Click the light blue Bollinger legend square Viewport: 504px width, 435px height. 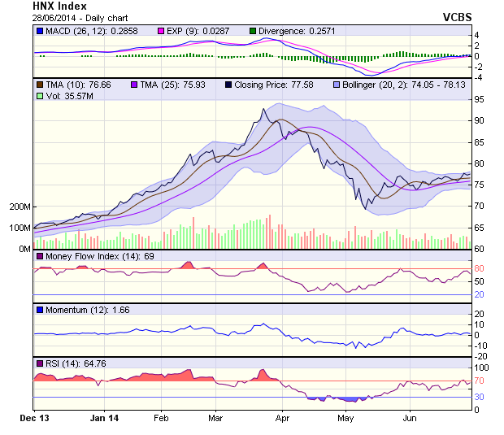coord(336,84)
